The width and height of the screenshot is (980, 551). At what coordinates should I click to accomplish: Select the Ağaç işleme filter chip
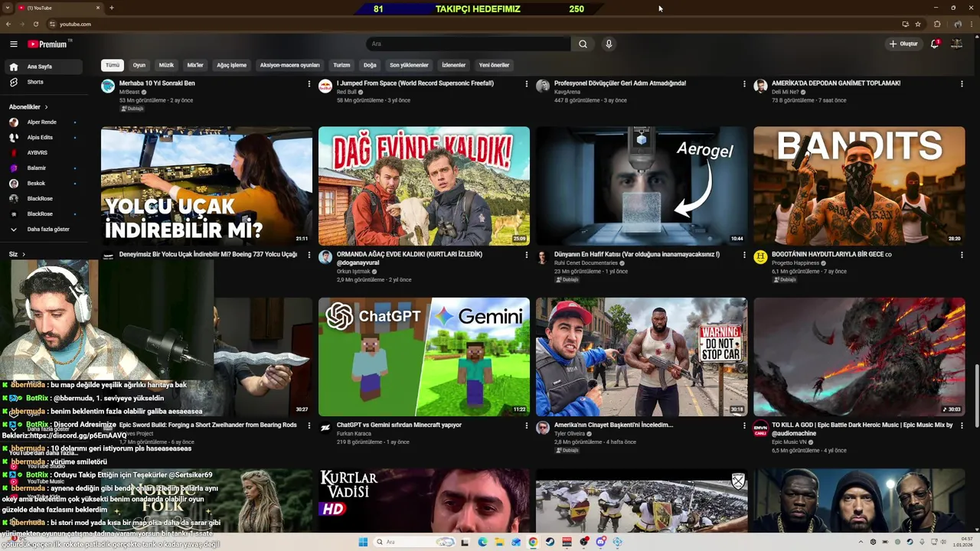point(231,65)
